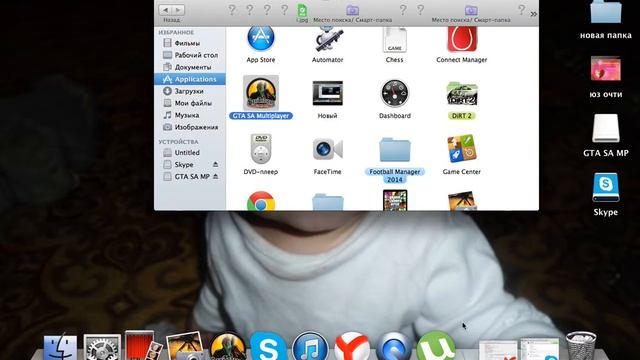Go forward with the Finder forward arrow

178,9
